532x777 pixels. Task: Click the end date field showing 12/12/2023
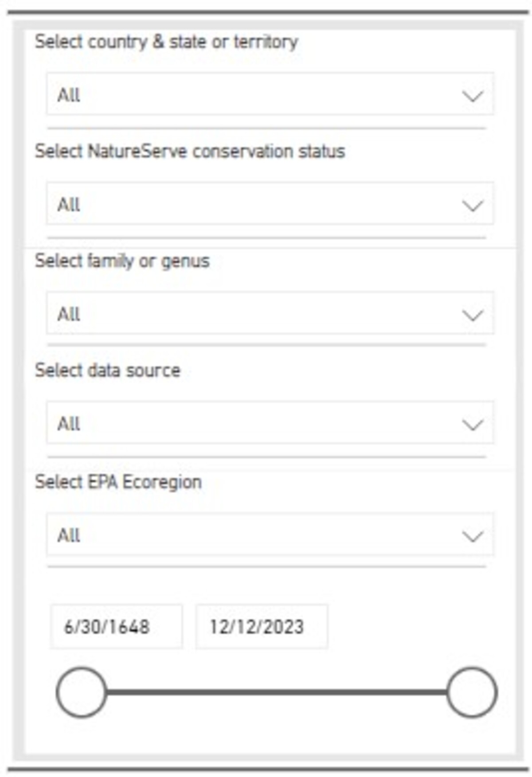click(x=262, y=626)
